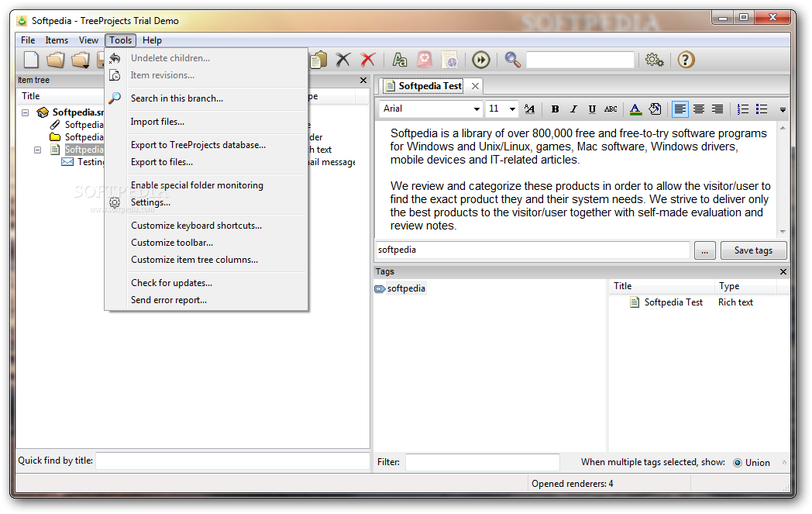Click the black X cut icon
The image size is (812, 514).
(342, 60)
